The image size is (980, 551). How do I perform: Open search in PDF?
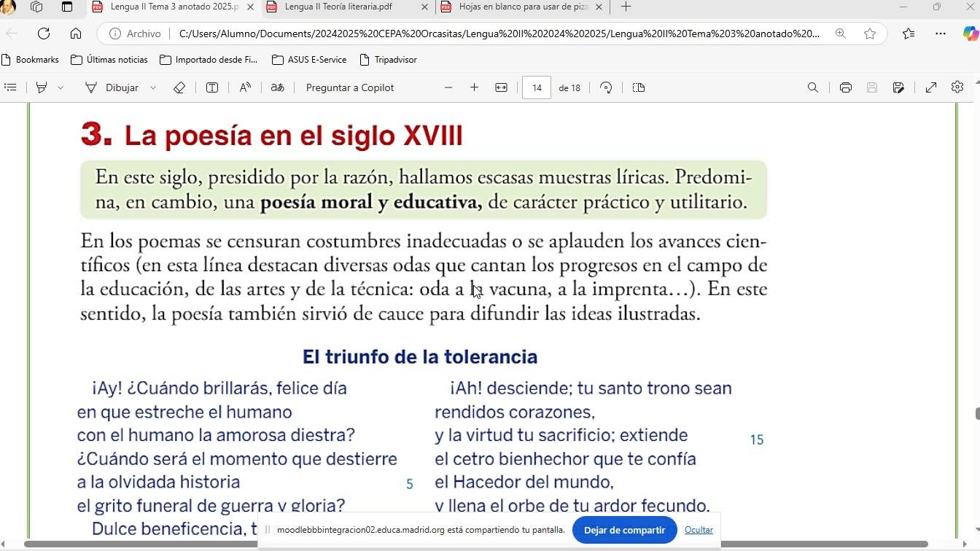pos(812,87)
